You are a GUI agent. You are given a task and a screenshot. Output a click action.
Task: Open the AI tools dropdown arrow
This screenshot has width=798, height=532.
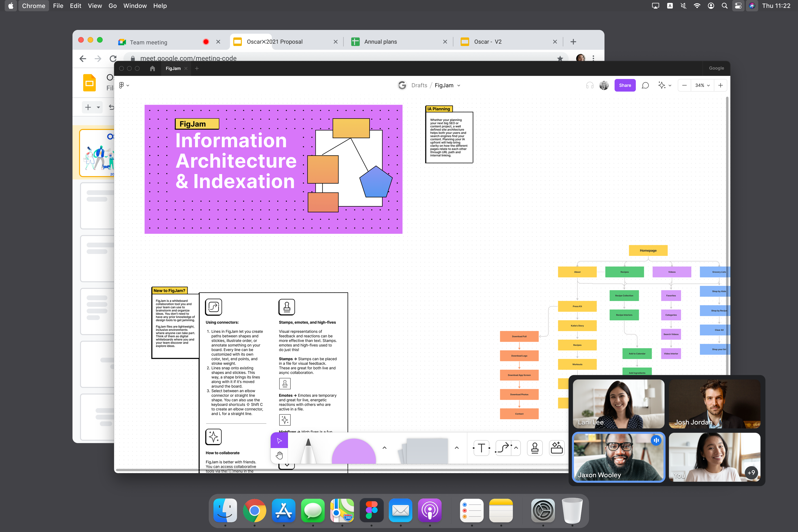coord(670,86)
